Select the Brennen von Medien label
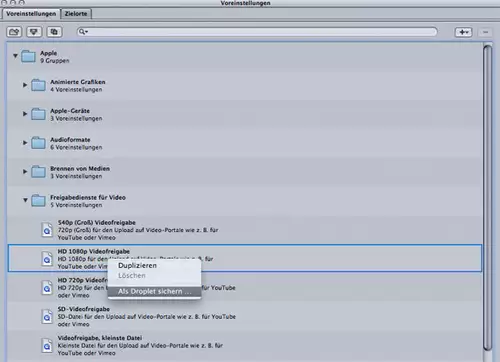 [80, 168]
